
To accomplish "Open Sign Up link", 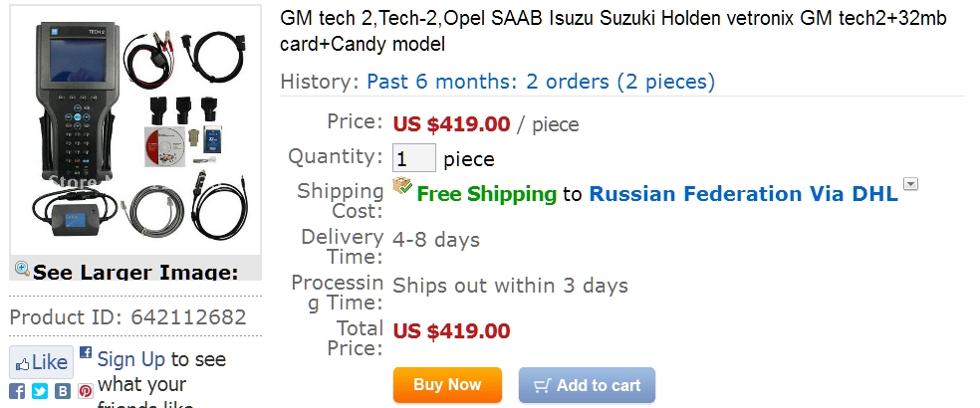I will point(131,359).
